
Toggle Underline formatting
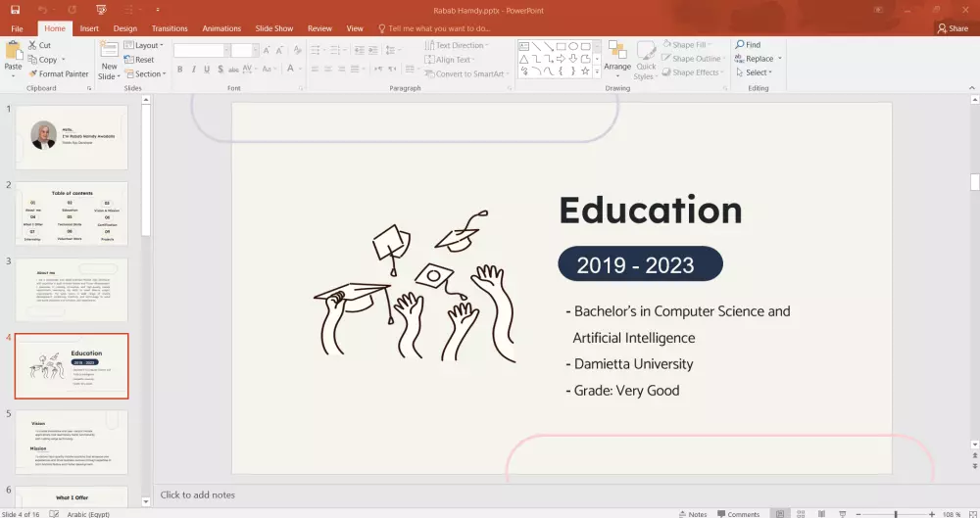click(207, 69)
